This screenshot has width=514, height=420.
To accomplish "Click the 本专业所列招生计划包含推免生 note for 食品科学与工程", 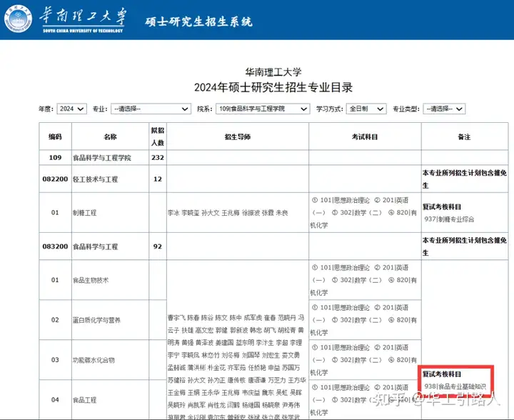I will click(x=465, y=246).
